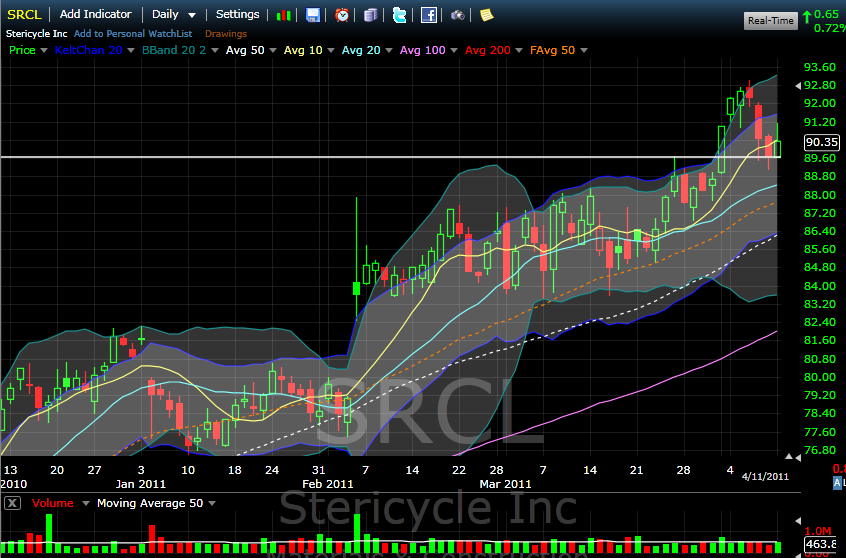The image size is (846, 558).
Task: Open the Volume indicator dropdown
Action: click(85, 503)
